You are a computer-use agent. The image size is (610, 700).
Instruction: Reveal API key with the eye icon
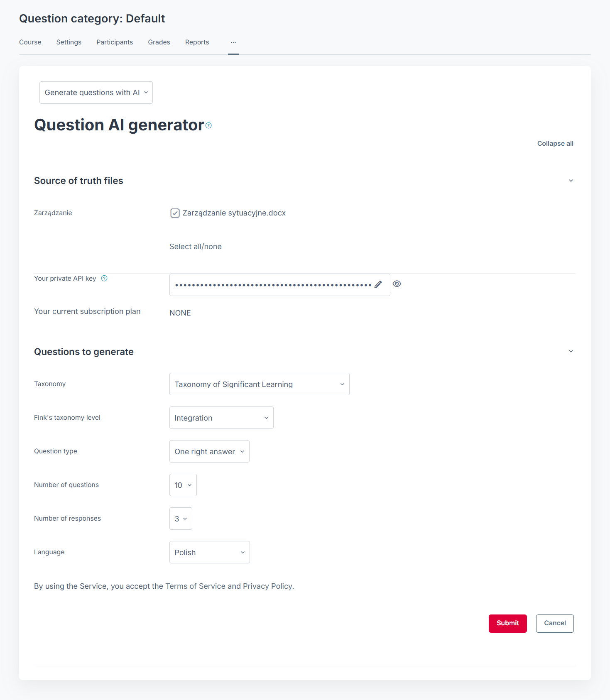click(x=397, y=284)
